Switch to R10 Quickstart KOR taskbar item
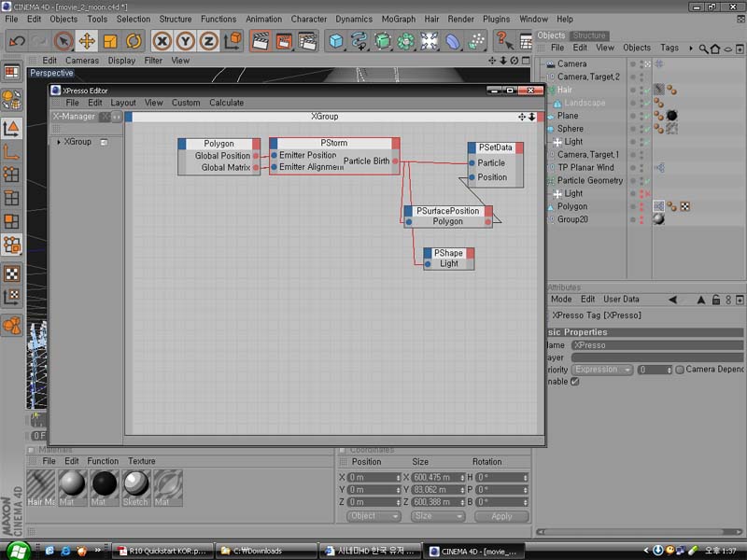Image resolution: width=747 pixels, height=560 pixels. 162,551
